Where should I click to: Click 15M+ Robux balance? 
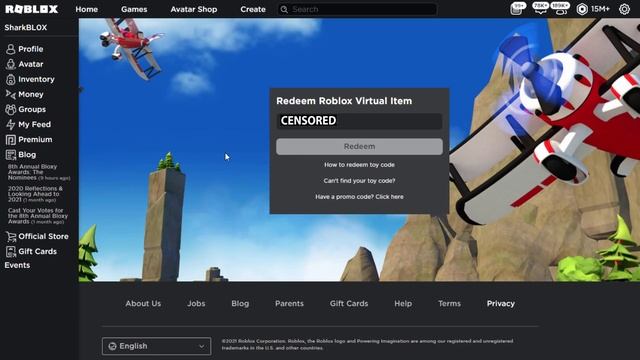(600, 9)
